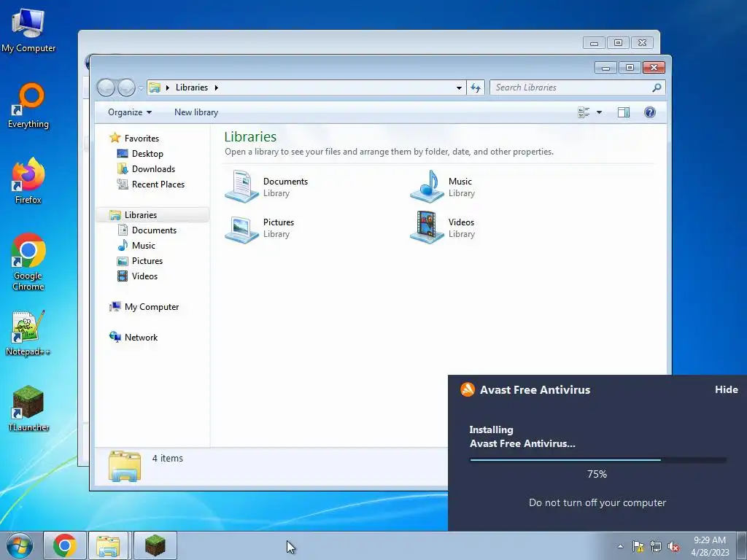Open the Help question mark icon

[650, 112]
